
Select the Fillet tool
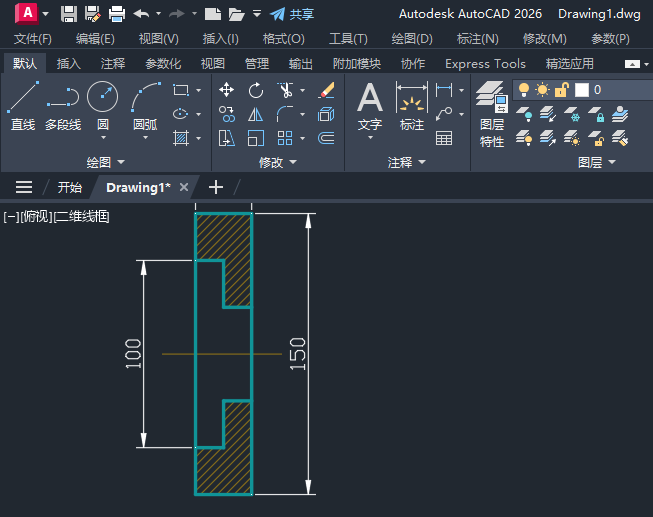tap(285, 114)
